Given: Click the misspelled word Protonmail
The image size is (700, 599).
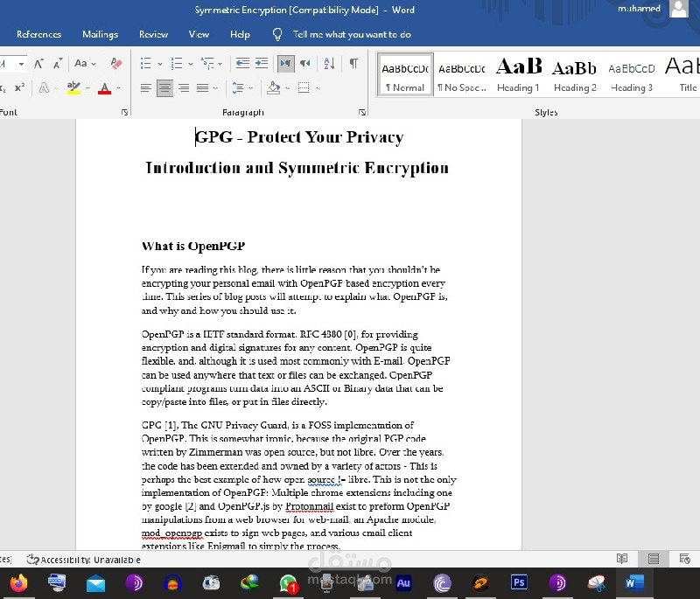Looking at the screenshot, I should (310, 506).
